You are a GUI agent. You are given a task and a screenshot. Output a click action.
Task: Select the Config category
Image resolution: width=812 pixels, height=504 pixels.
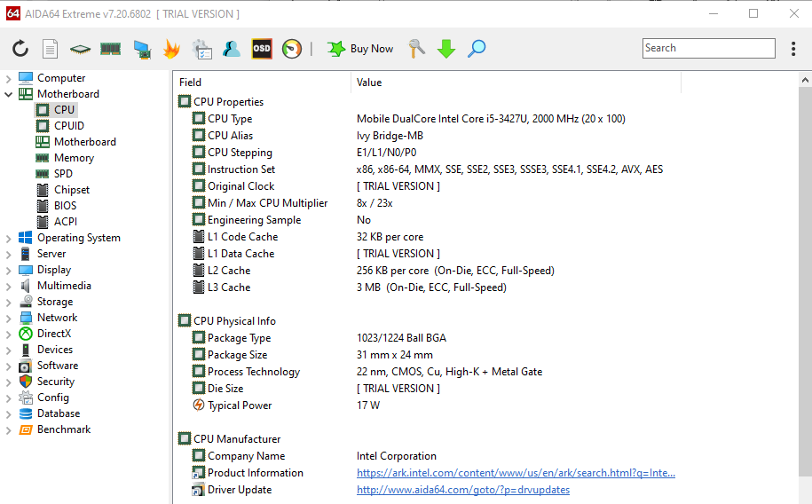click(53, 398)
